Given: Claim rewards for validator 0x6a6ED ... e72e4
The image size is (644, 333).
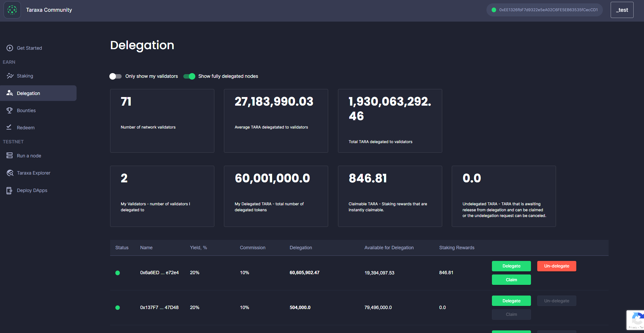Looking at the screenshot, I should click(511, 280).
